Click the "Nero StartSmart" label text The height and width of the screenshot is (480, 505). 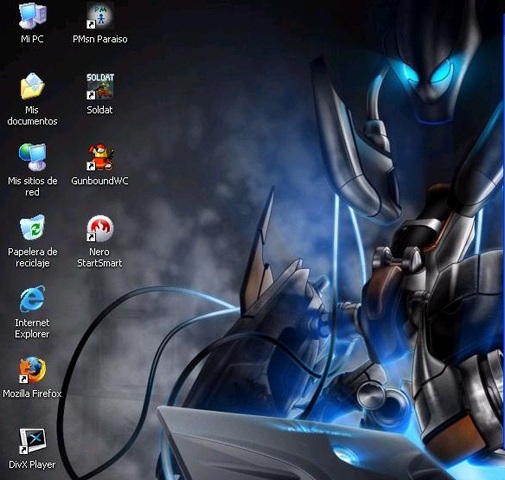coord(100,257)
